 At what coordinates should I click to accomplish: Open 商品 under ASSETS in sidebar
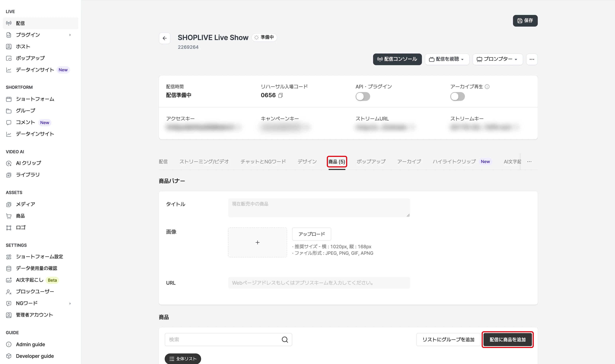point(40,216)
